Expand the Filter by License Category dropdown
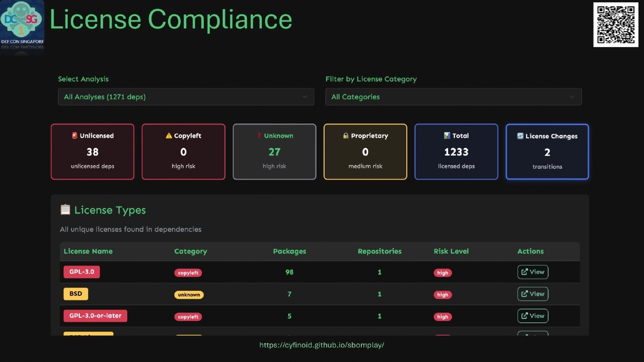644x362 pixels. pos(453,97)
